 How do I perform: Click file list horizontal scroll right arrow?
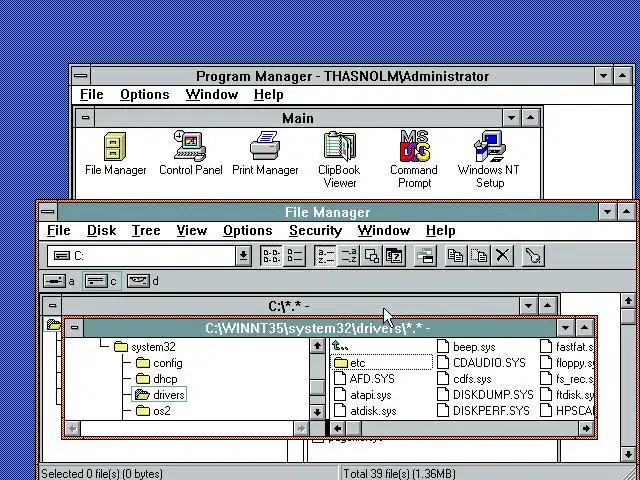pos(586,428)
